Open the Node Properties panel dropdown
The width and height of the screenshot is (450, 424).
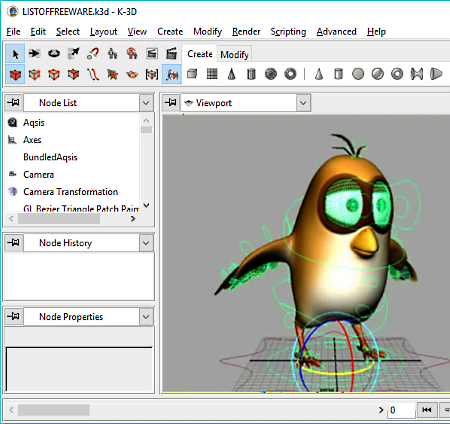click(146, 317)
